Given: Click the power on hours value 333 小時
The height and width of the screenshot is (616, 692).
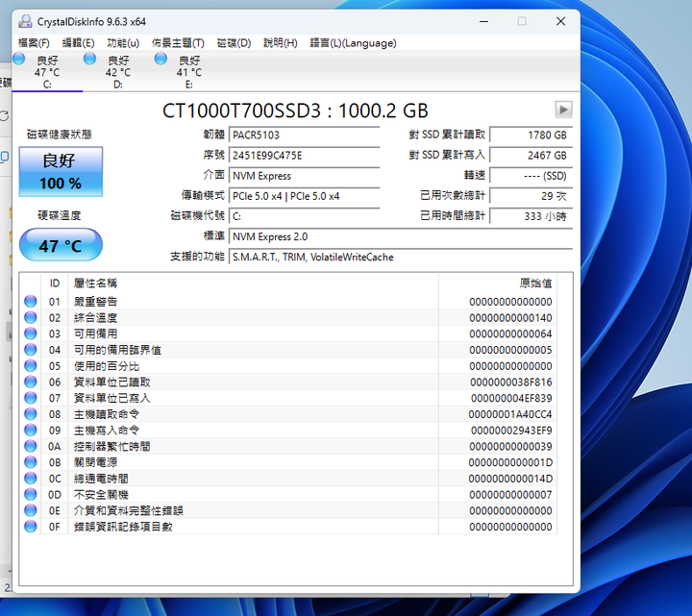Looking at the screenshot, I should point(531,216).
